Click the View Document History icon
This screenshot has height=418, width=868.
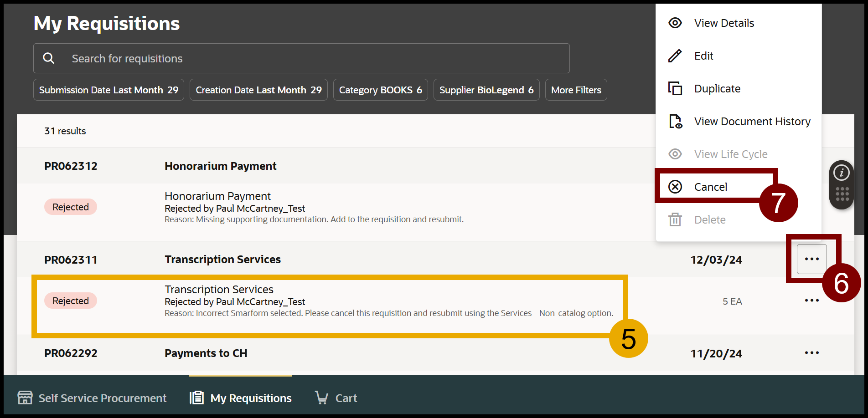click(675, 122)
